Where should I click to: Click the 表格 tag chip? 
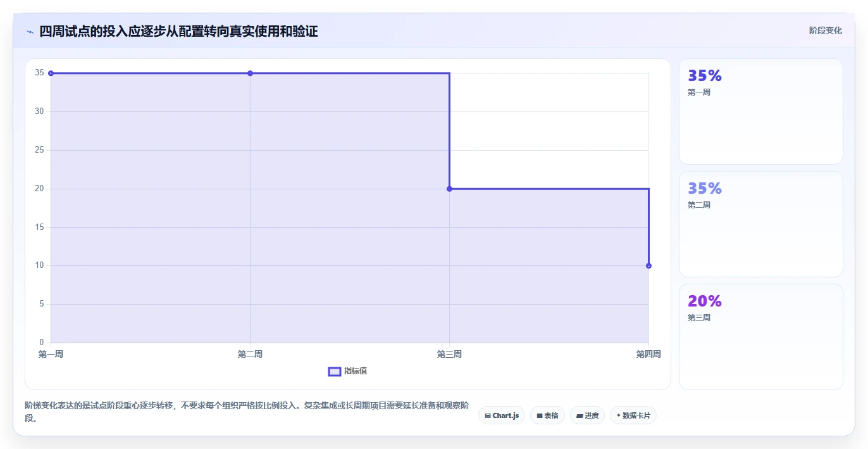pos(547,415)
